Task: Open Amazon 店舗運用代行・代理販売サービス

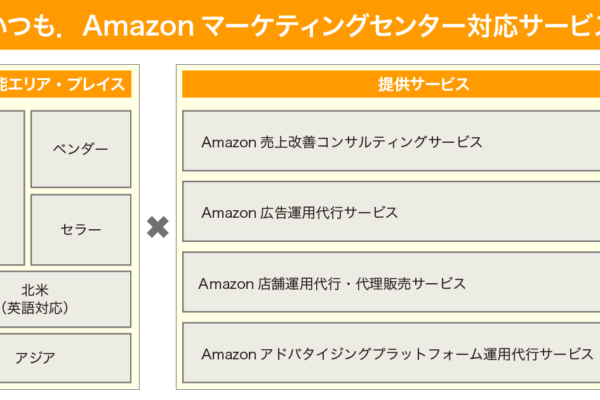Action: point(391,282)
